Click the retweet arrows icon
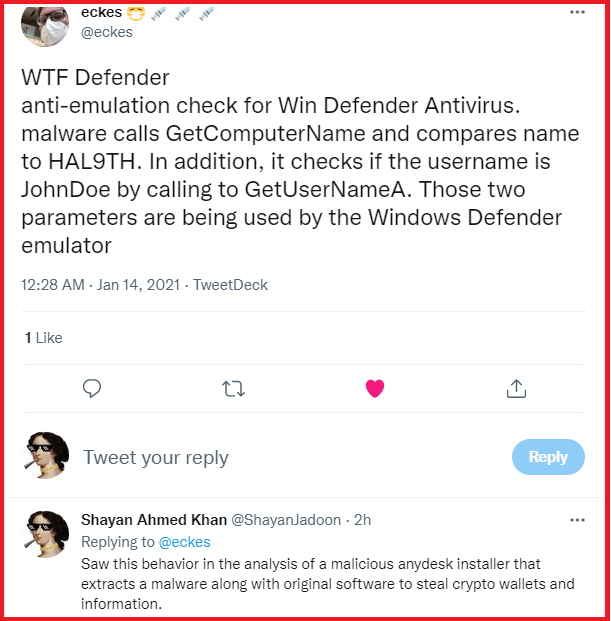 pos(233,389)
